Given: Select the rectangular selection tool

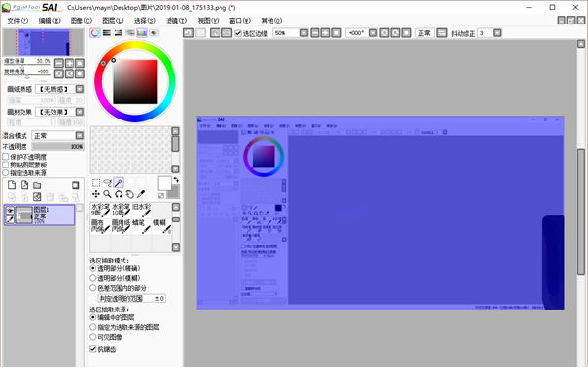Looking at the screenshot, I should coord(96,183).
